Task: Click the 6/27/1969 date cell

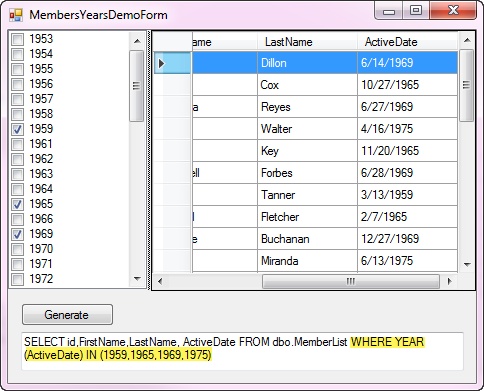Action: click(x=407, y=107)
